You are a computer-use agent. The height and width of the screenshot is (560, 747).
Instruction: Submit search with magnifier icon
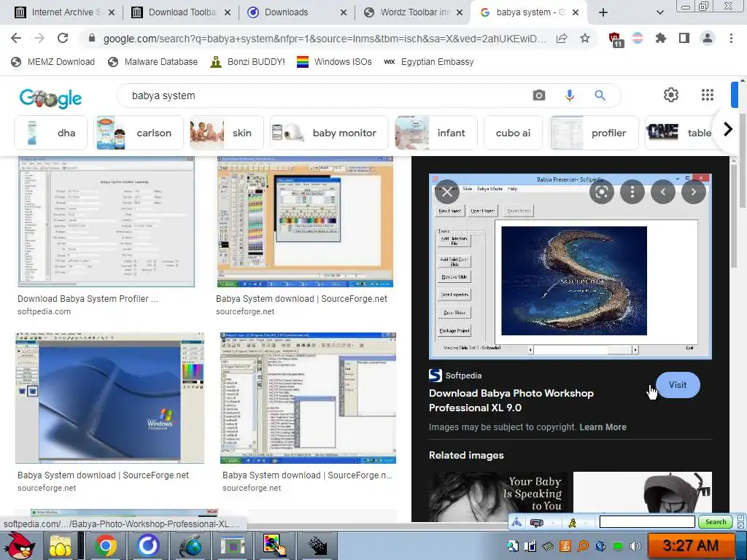600,96
